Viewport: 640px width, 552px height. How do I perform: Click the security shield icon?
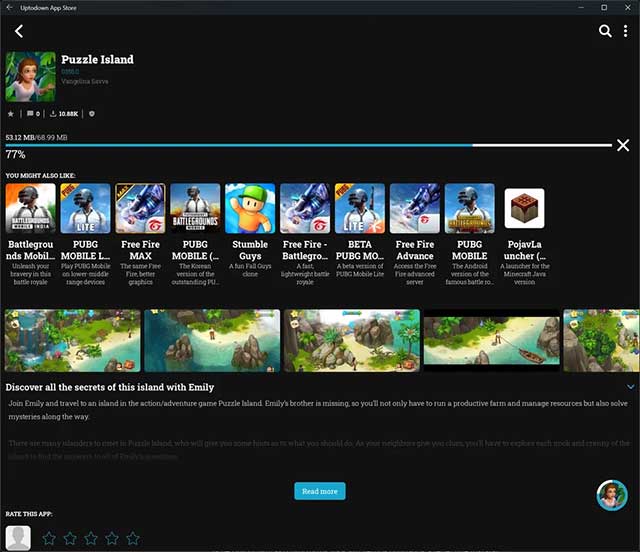click(92, 114)
